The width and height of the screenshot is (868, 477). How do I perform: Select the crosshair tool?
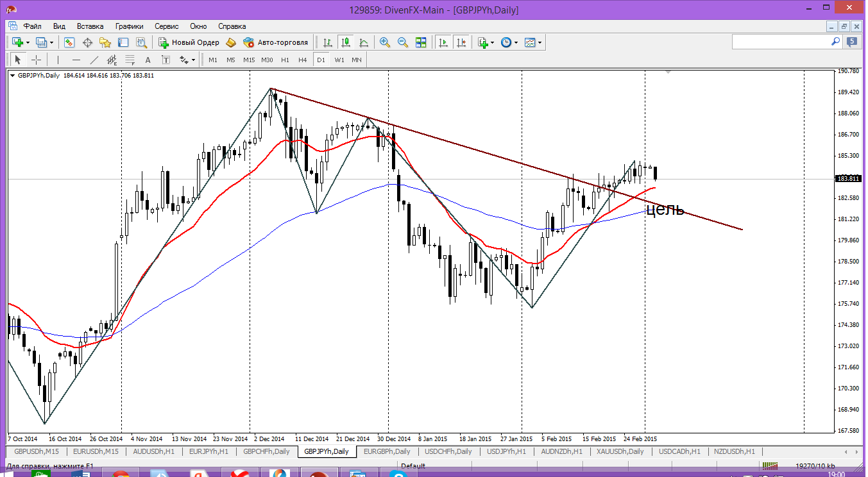[36, 60]
